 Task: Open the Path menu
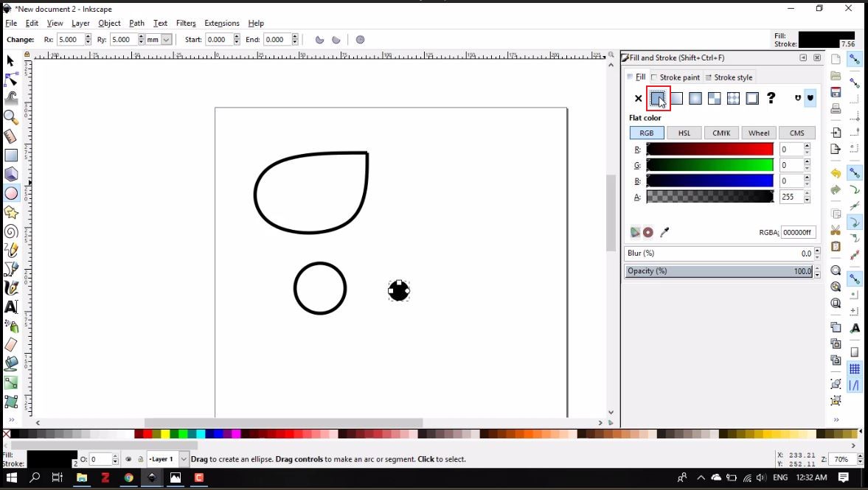coord(136,24)
